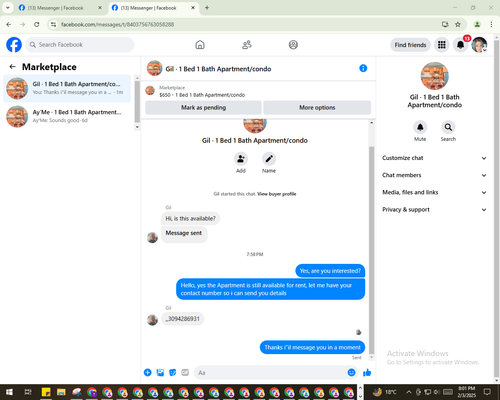
Task: Click the large Gil profile thumbnail in sidebar
Action: [x=434, y=76]
